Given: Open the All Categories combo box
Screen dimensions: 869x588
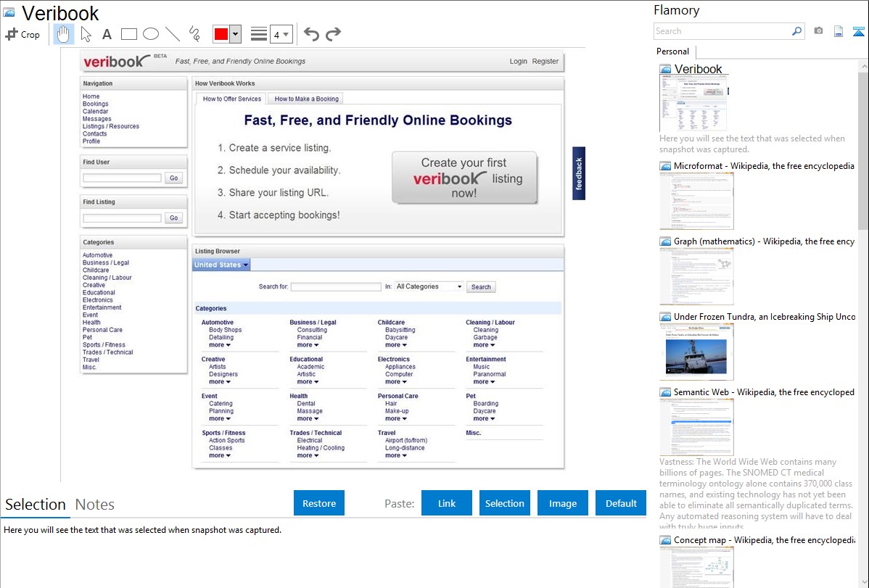Looking at the screenshot, I should coord(429,286).
